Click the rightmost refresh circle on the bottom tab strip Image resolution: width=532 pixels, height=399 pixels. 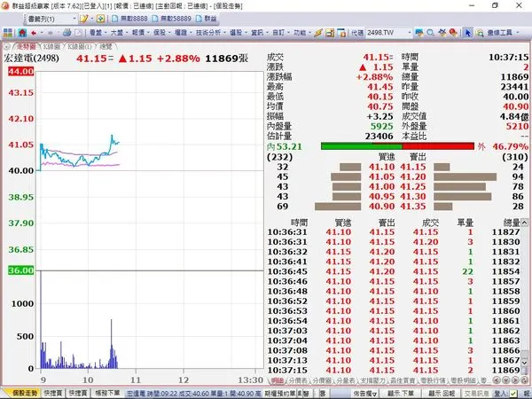pyautogui.click(x=524, y=380)
